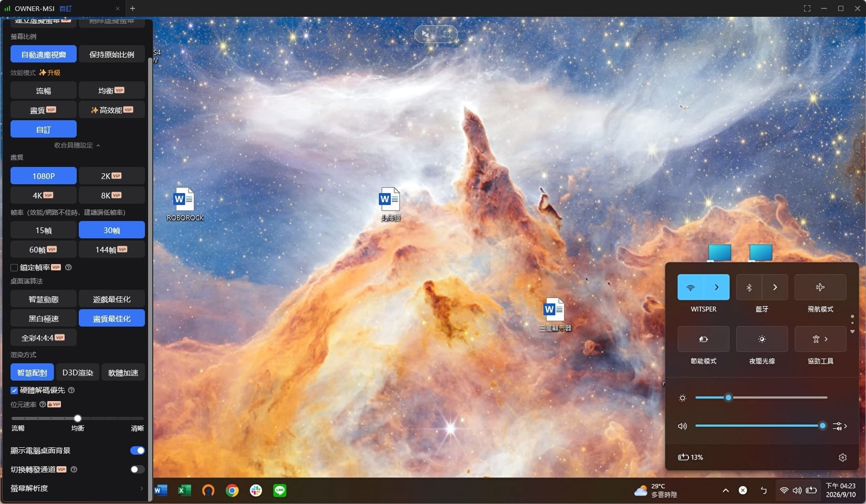Show hidden tray icons chevron
The width and height of the screenshot is (866, 504).
(725, 490)
